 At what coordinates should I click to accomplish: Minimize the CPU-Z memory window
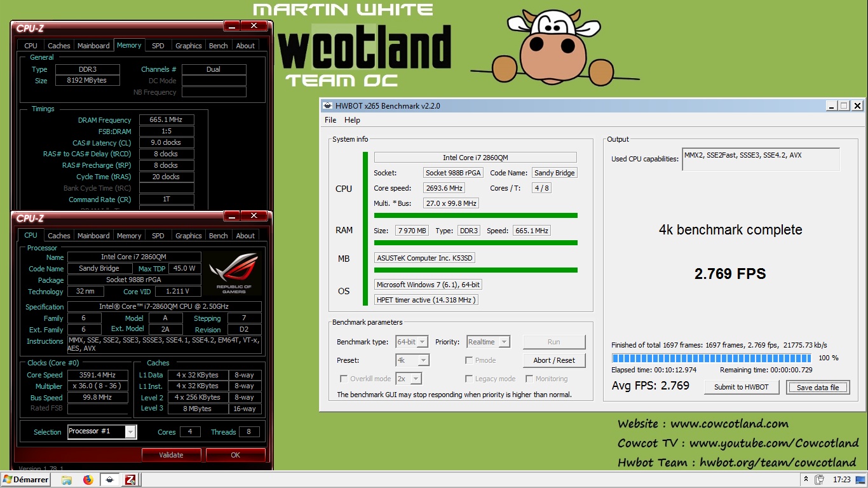232,25
